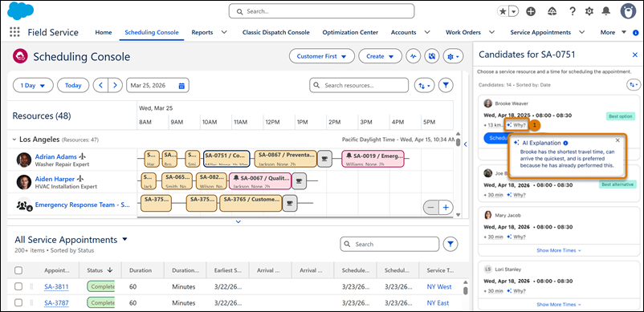Open the global Create plus icon
The height and width of the screenshot is (312, 644).
(x=531, y=11)
